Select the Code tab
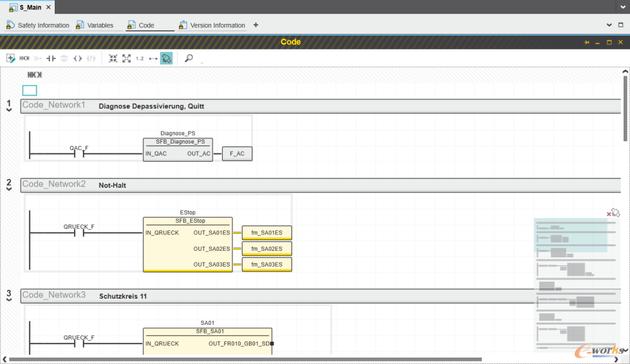 tap(141, 25)
